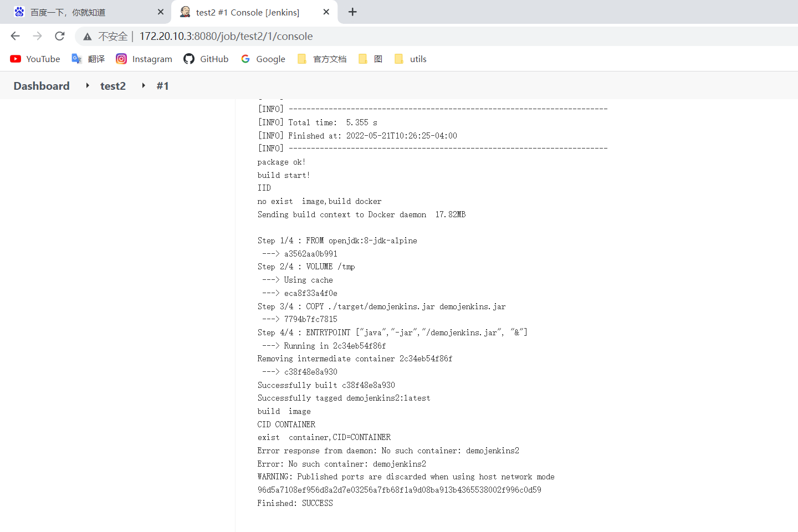Click 'Step 3/4 : COPY' line
This screenshot has height=532, width=798.
pyautogui.click(x=381, y=306)
